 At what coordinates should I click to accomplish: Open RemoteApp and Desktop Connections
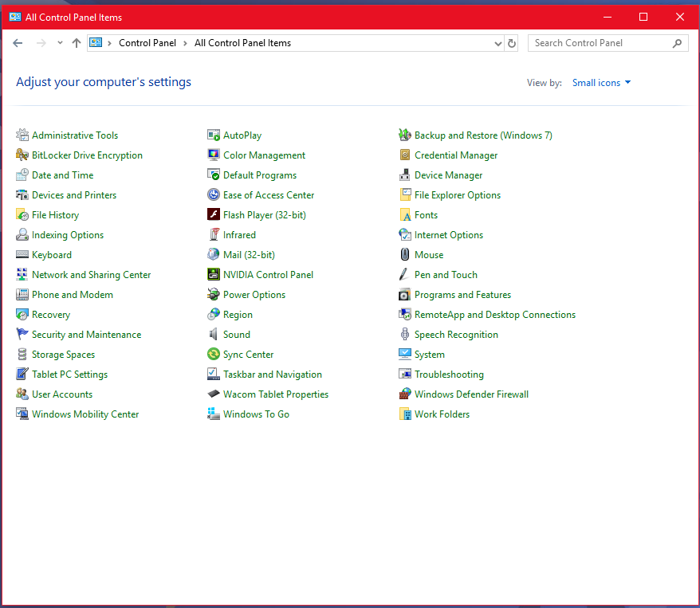click(495, 315)
